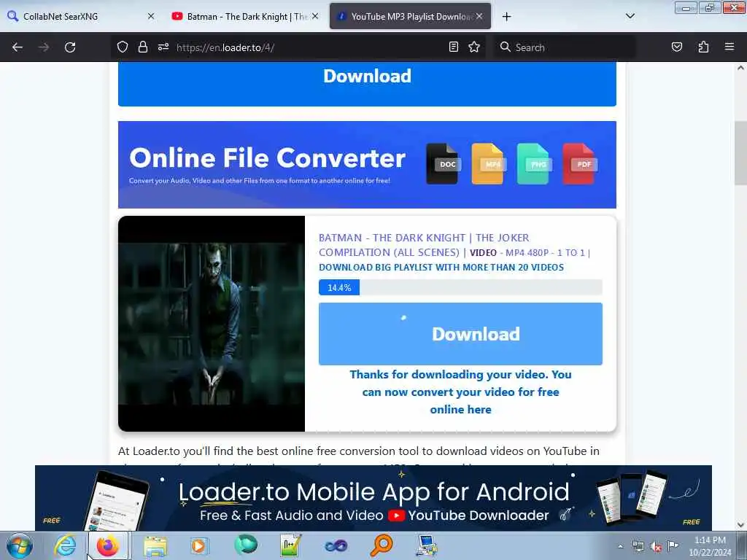Screen dimensions: 747x560
Task: Open the Notepad++ taskbar icon
Action: tap(290, 545)
